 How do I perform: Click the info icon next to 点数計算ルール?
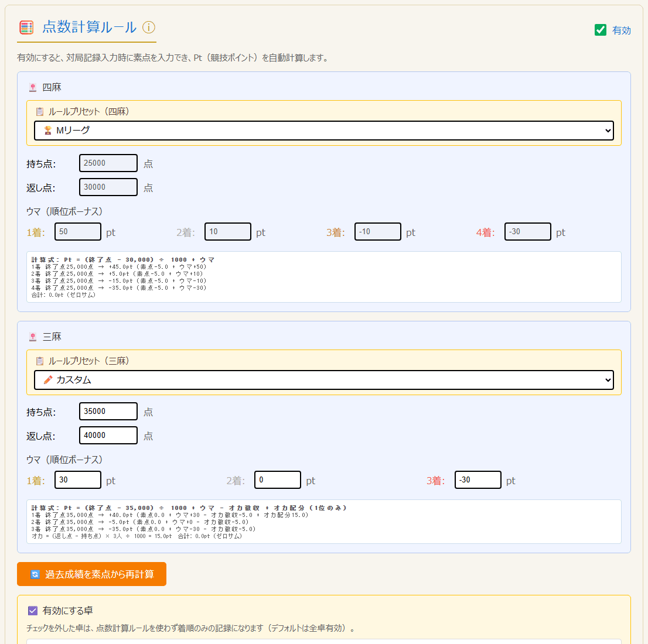point(148,28)
